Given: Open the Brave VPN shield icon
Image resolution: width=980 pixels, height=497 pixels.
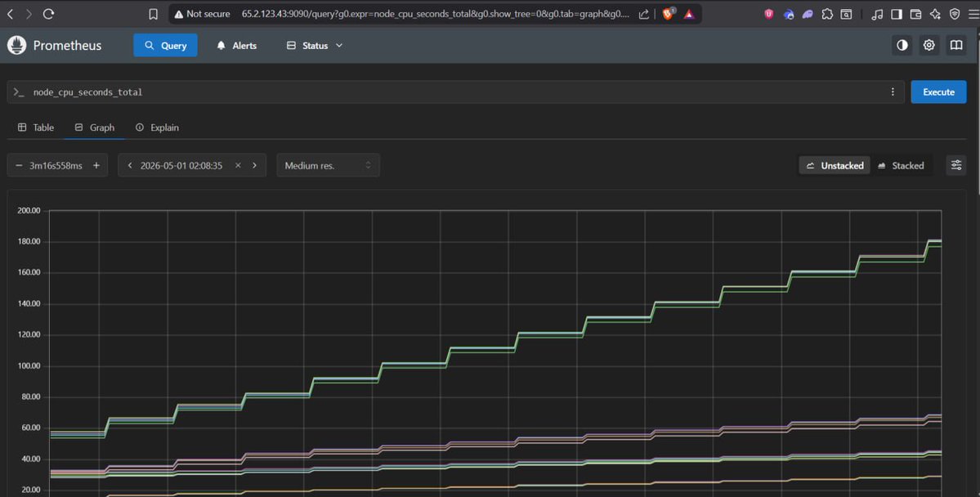Looking at the screenshot, I should (955, 14).
